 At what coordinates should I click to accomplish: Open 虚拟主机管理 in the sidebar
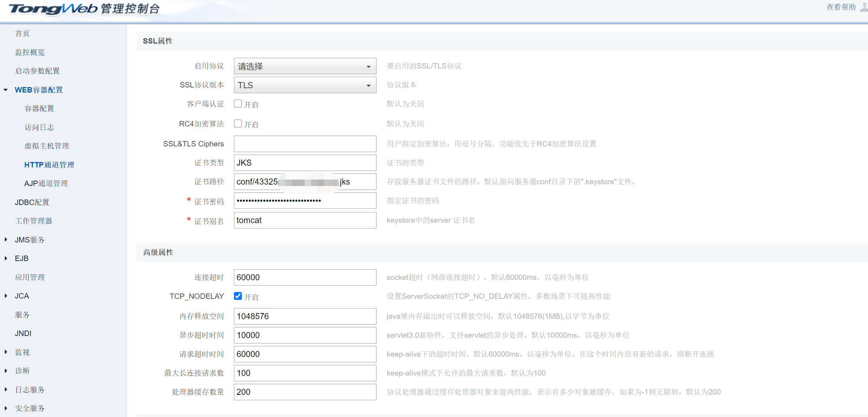[46, 146]
